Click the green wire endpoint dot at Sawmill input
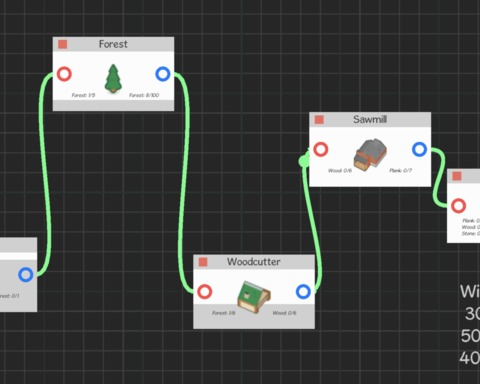Screen dimensions: 480x384 pos(304,161)
